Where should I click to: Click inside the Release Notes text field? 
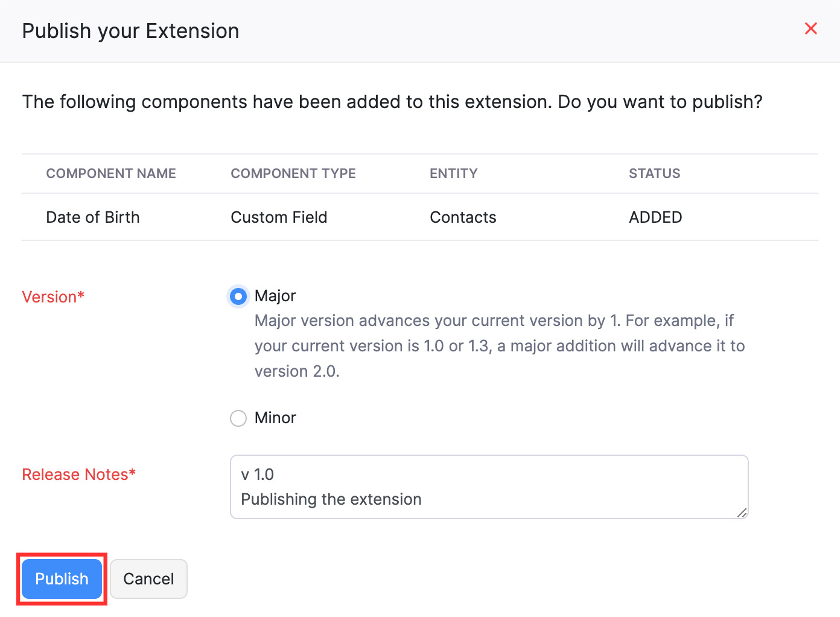pos(489,487)
